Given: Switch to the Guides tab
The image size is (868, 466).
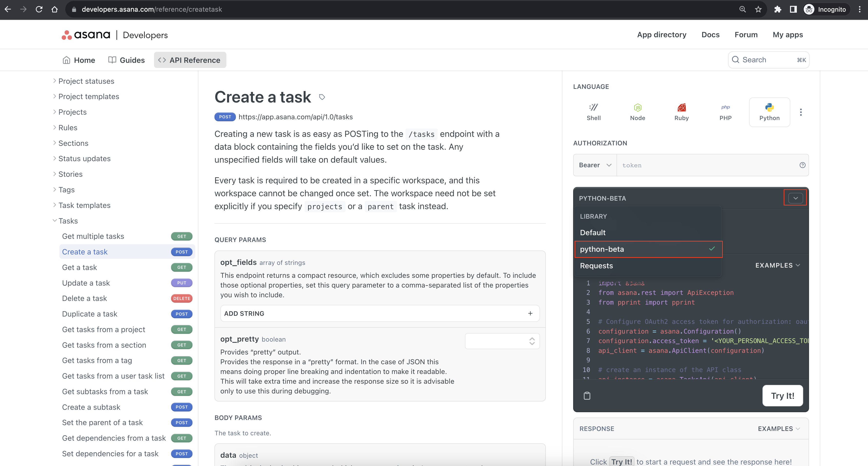Looking at the screenshot, I should pos(132,60).
